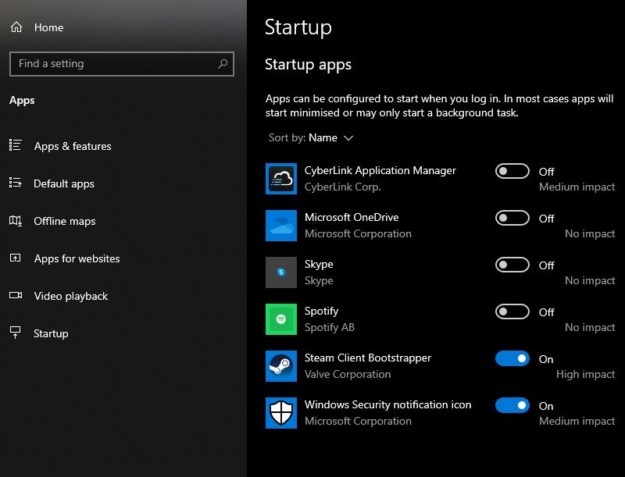Image resolution: width=625 pixels, height=477 pixels.
Task: Click the Startup apps heading
Action: pyautogui.click(x=308, y=65)
